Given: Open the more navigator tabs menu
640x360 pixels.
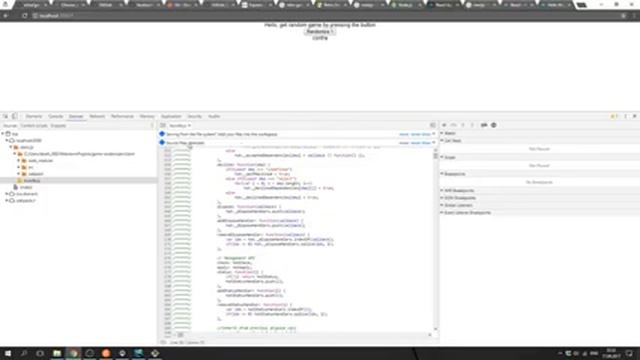Looking at the screenshot, I should click(x=152, y=126).
